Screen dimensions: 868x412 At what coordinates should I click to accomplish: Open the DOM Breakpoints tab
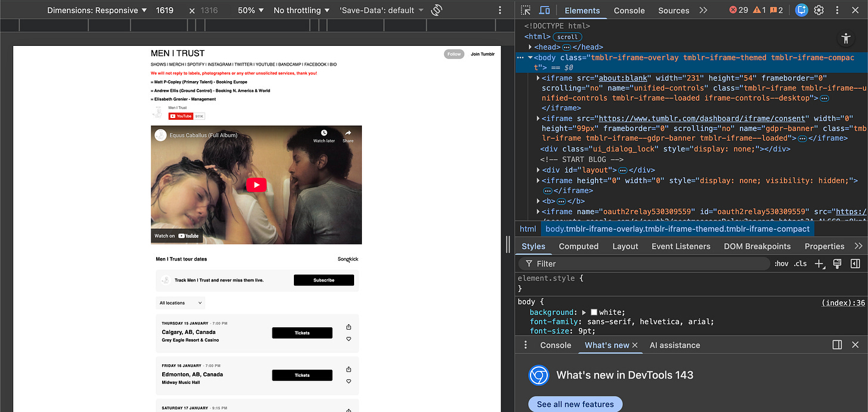tap(757, 246)
